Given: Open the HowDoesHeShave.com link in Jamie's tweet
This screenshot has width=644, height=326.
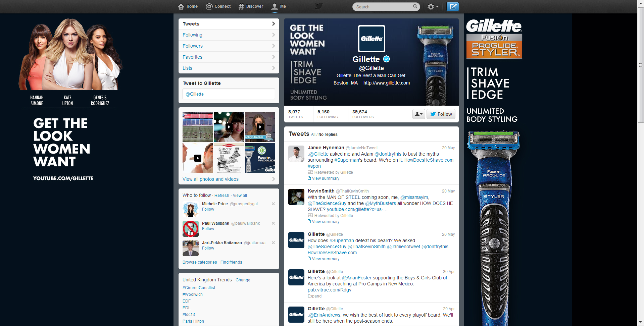Looking at the screenshot, I should tap(429, 160).
